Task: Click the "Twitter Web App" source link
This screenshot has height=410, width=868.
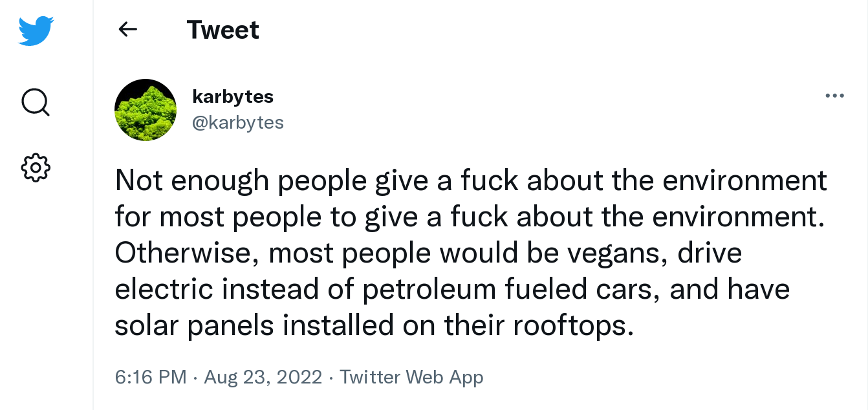Action: point(411,377)
